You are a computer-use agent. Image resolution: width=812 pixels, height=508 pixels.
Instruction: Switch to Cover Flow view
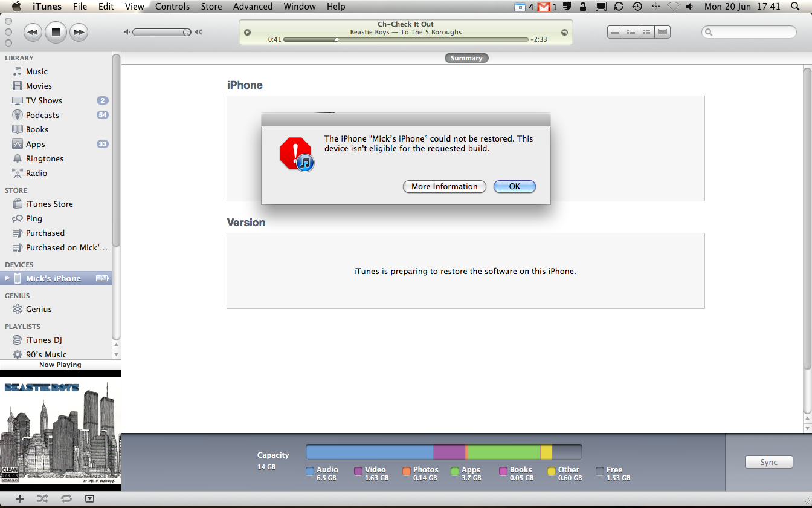click(x=663, y=32)
